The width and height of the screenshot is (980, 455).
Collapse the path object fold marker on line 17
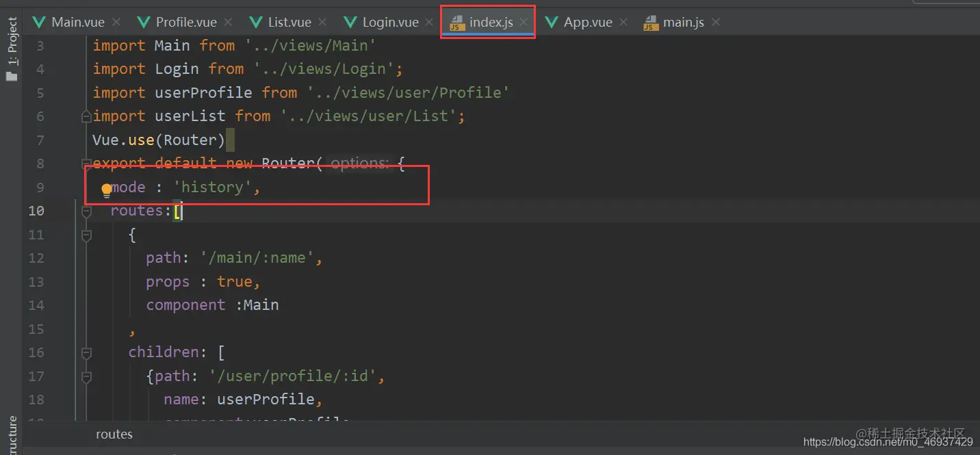[86, 376]
